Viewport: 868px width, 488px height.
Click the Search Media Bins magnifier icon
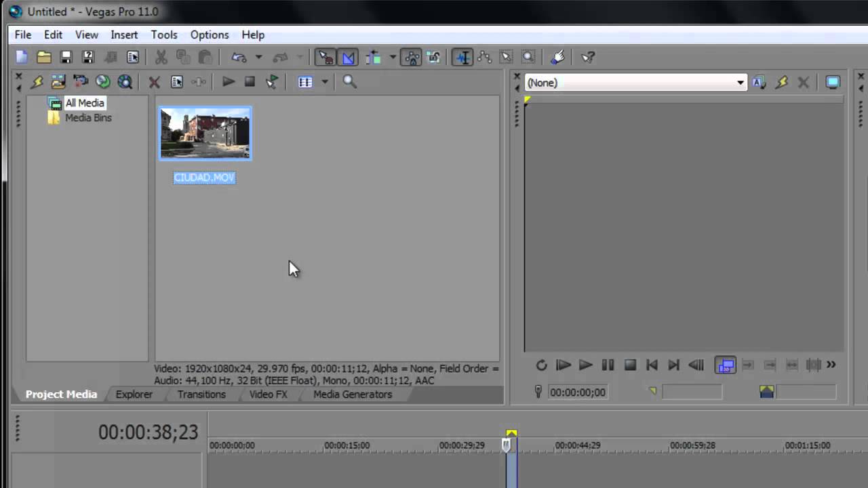tap(349, 82)
